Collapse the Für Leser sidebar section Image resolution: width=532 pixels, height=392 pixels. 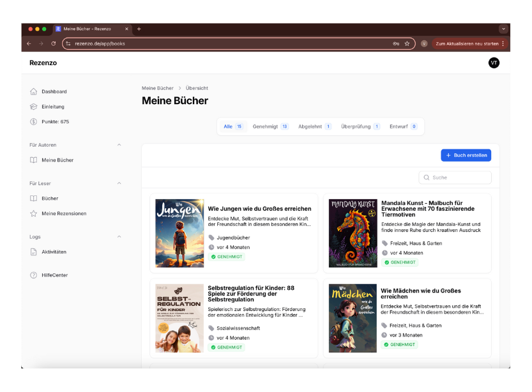(x=119, y=183)
